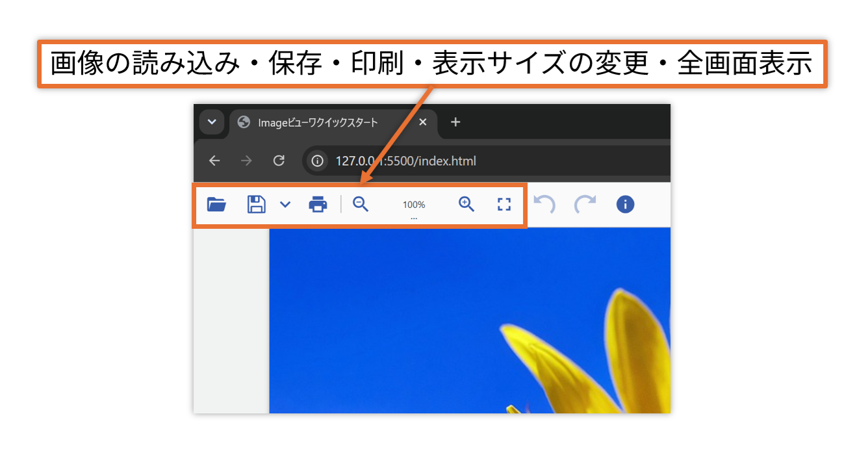Go forward in the browser
This screenshot has height=455, width=868.
[246, 161]
